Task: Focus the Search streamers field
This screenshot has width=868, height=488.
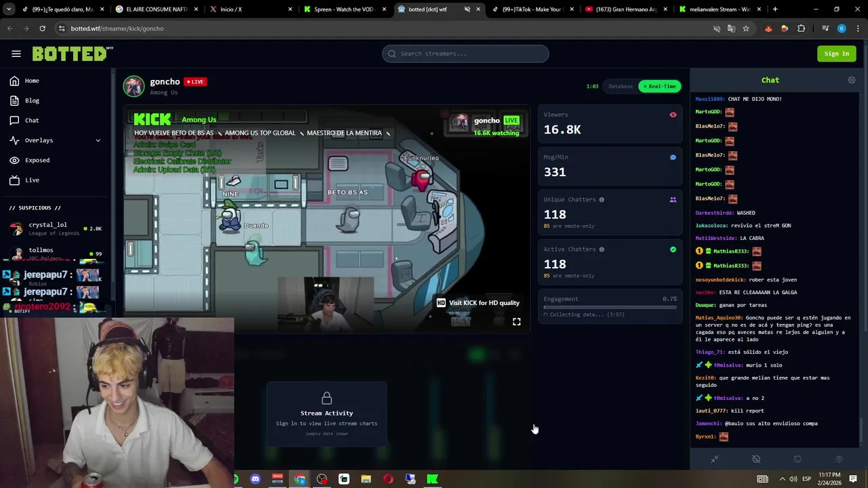Action: coord(465,54)
